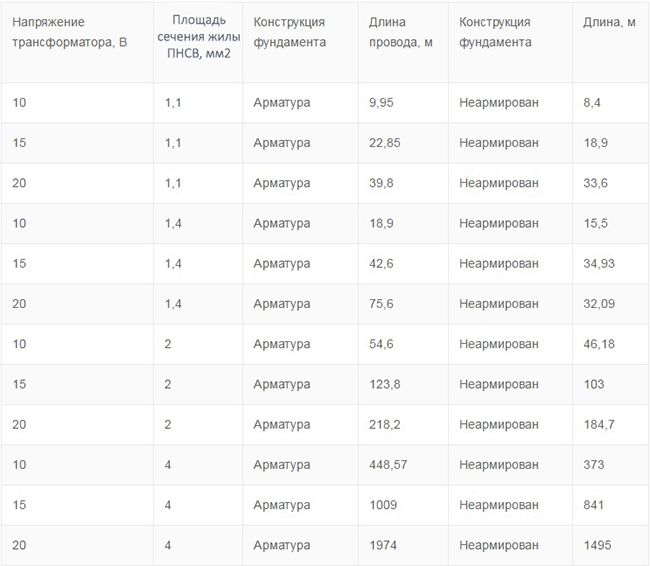The image size is (650, 566).
Task: Select the length value 1495
Action: pos(596,545)
